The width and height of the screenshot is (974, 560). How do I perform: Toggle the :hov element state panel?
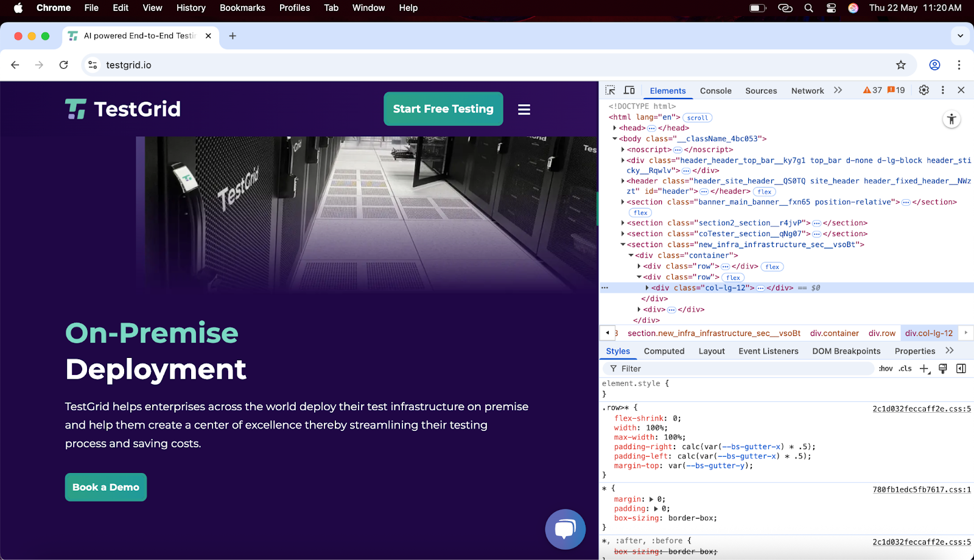tap(886, 369)
